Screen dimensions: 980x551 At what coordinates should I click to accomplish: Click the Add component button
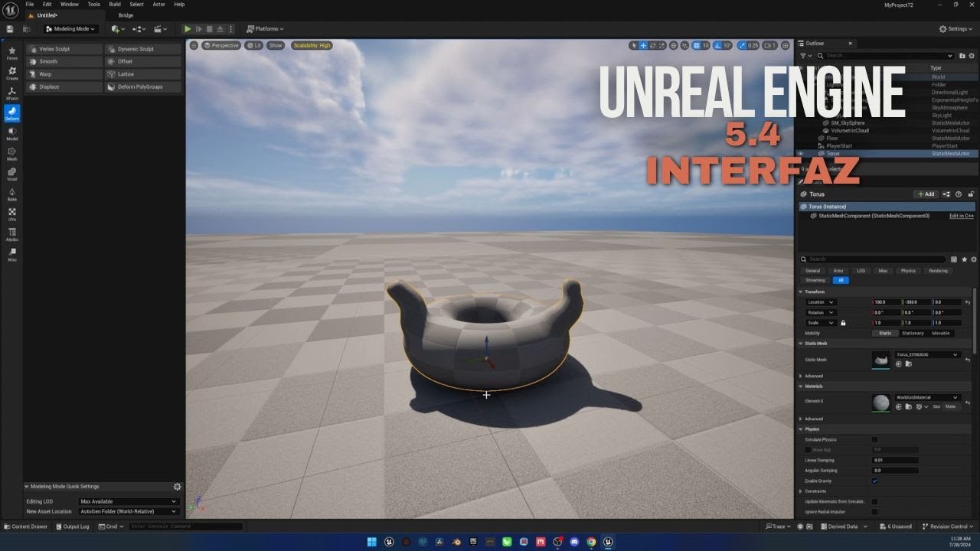click(x=926, y=194)
